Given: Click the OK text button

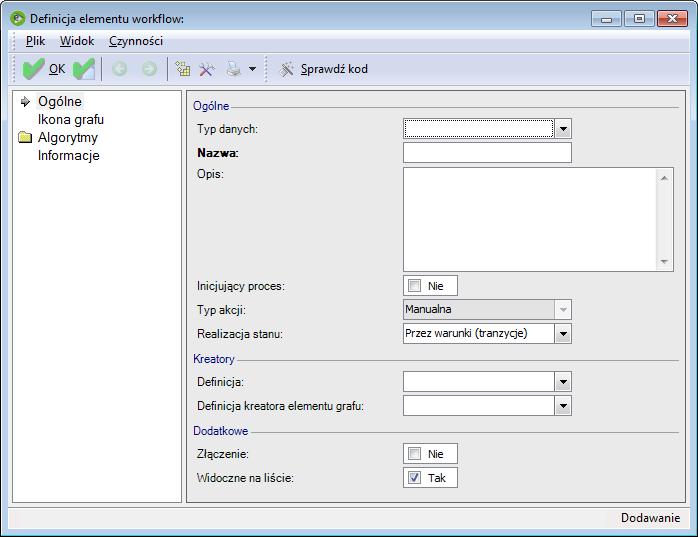Looking at the screenshot, I should point(57,69).
